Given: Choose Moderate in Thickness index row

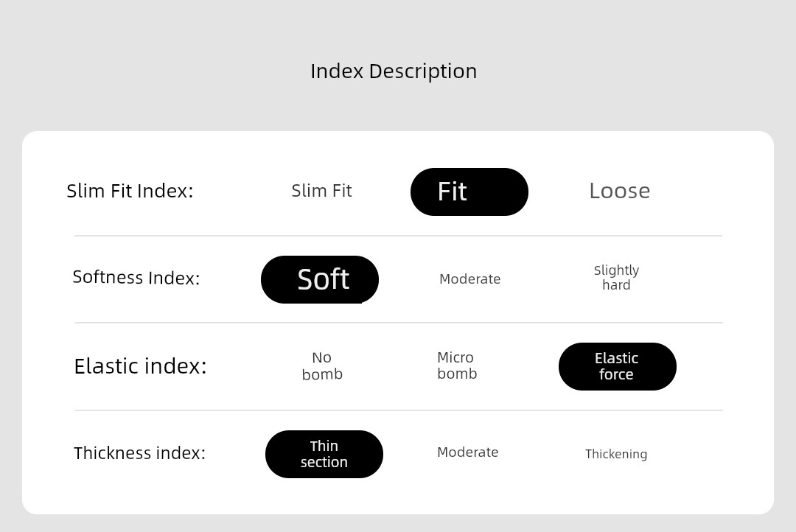Looking at the screenshot, I should [467, 452].
